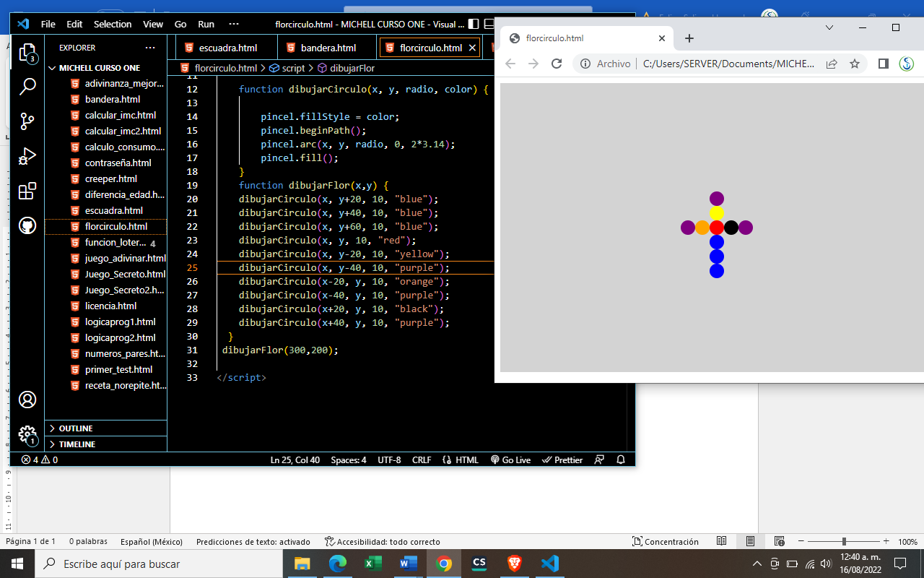
Task: Open the browser tab search dropdown
Action: point(829,27)
